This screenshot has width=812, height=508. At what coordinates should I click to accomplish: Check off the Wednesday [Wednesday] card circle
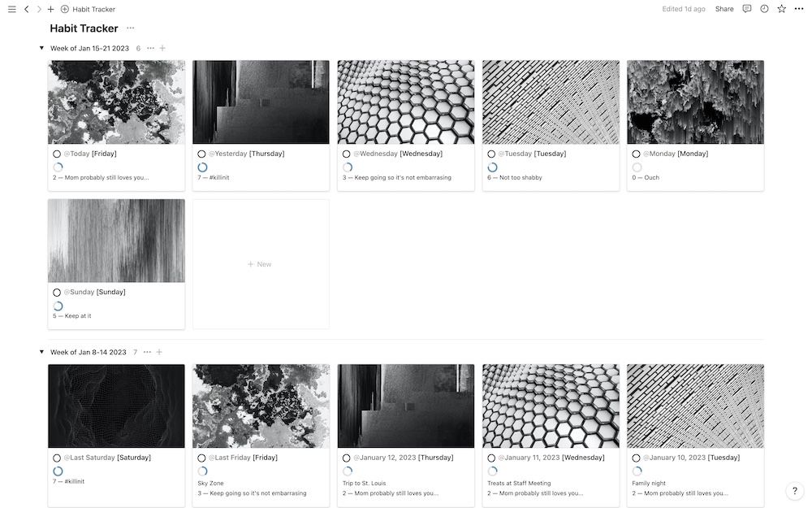click(347, 154)
